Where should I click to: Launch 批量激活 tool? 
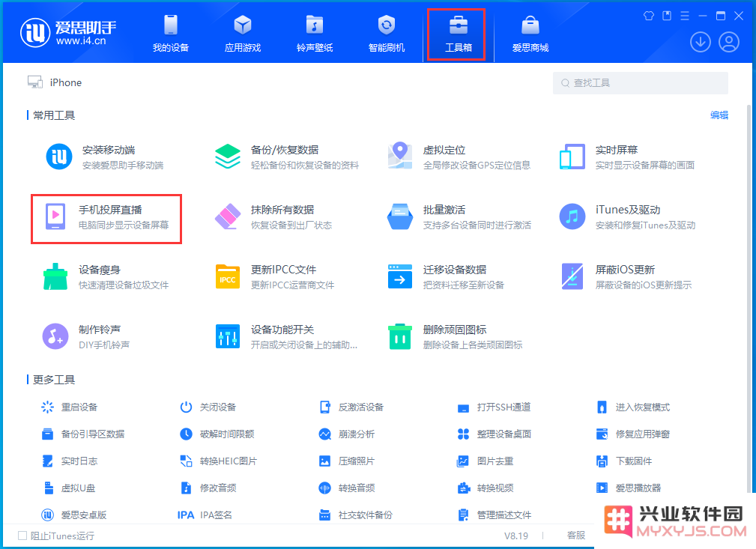coord(459,217)
